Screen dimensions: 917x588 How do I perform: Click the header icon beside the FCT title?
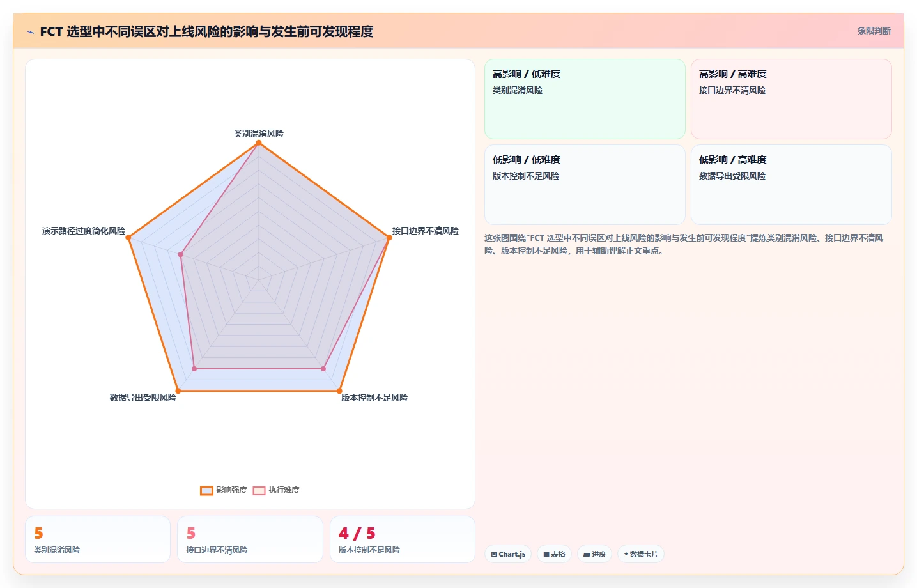click(30, 32)
